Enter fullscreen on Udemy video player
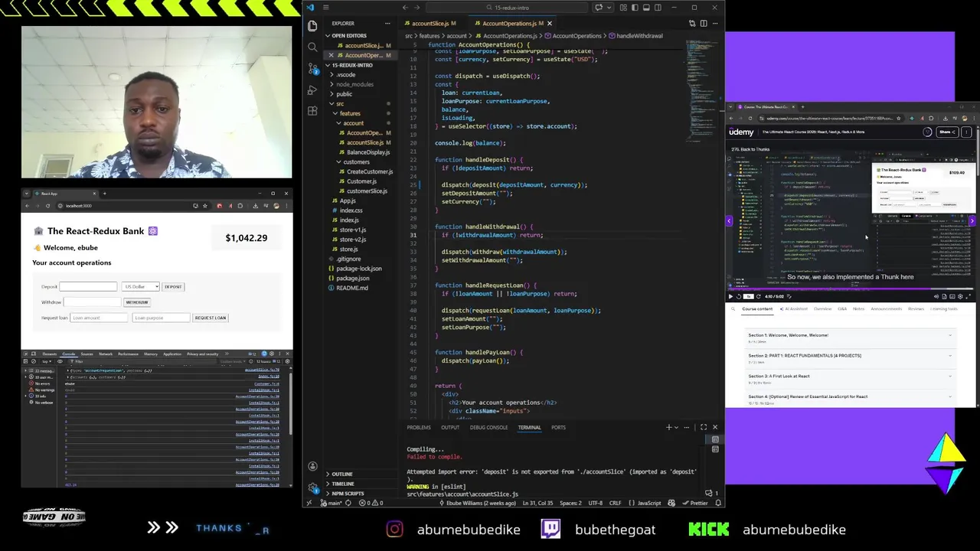 pyautogui.click(x=967, y=296)
